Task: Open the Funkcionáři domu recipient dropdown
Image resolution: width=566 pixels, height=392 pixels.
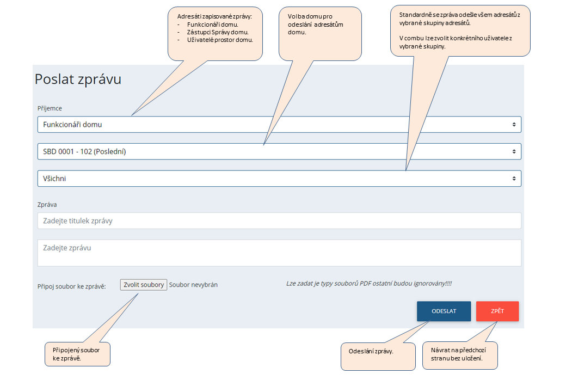Action: (272, 125)
